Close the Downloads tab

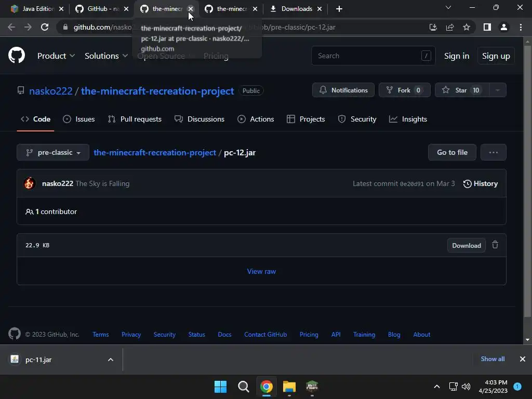320,9
